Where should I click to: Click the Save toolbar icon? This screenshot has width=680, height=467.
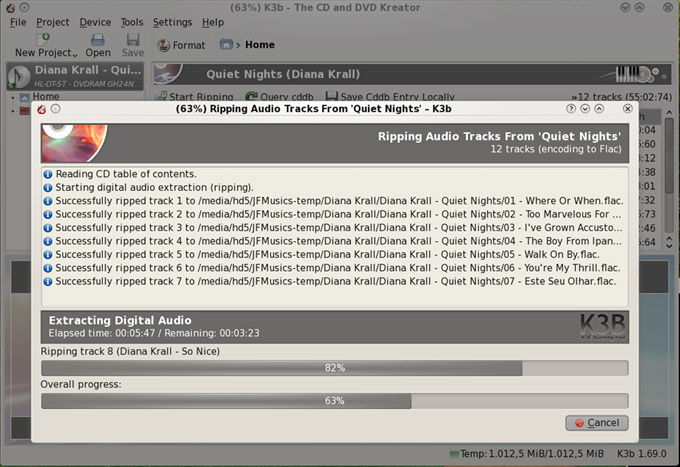[133, 39]
